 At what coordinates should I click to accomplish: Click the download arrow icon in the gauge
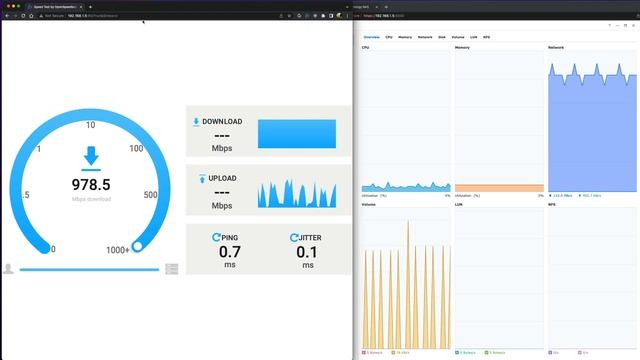point(91,158)
